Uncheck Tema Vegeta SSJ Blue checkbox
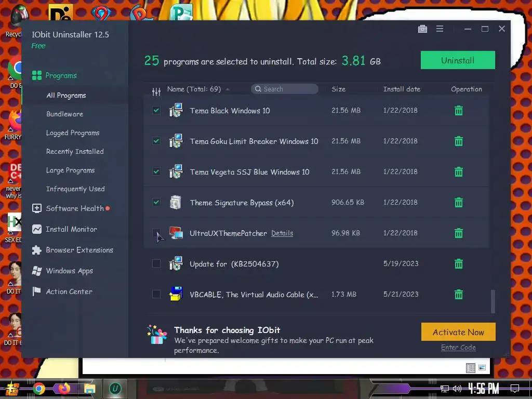Viewport: 532px width, 399px height. coord(156,171)
